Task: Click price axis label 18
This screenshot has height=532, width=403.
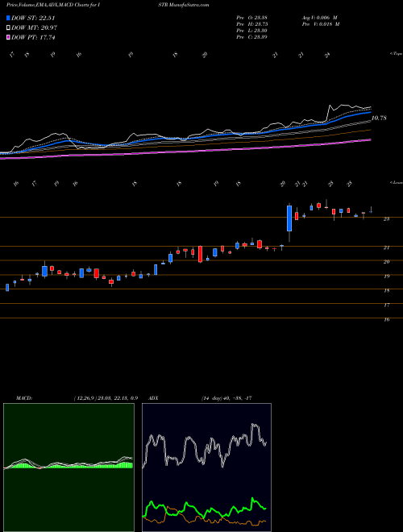Action: pos(386,291)
